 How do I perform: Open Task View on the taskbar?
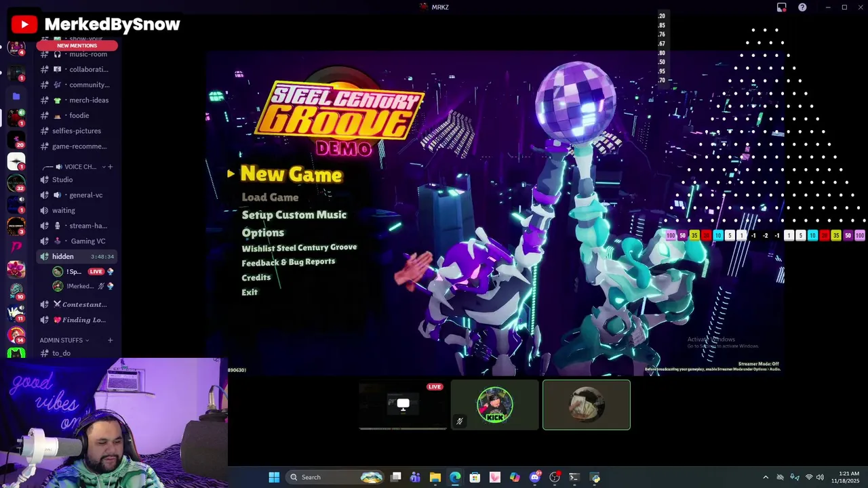[x=396, y=477]
